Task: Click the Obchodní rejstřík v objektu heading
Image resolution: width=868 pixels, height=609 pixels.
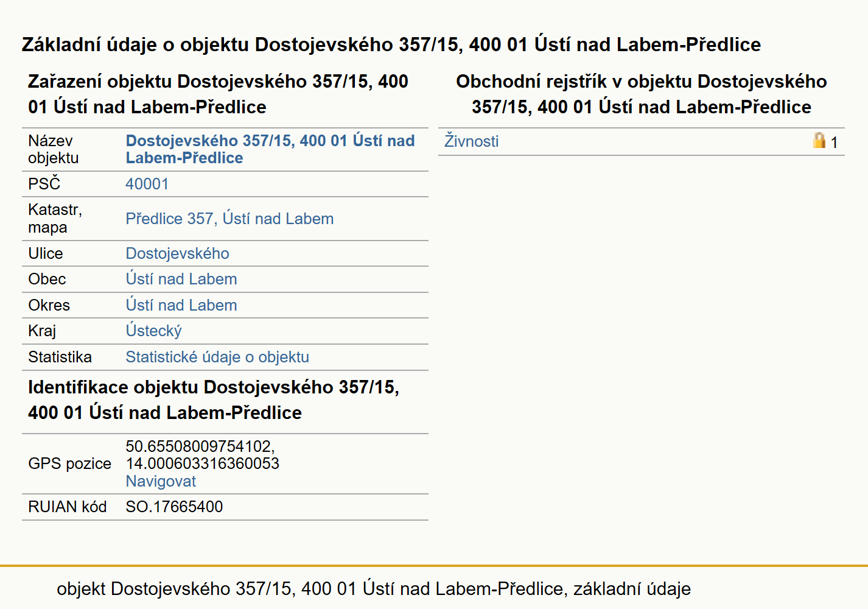Action: (x=642, y=94)
